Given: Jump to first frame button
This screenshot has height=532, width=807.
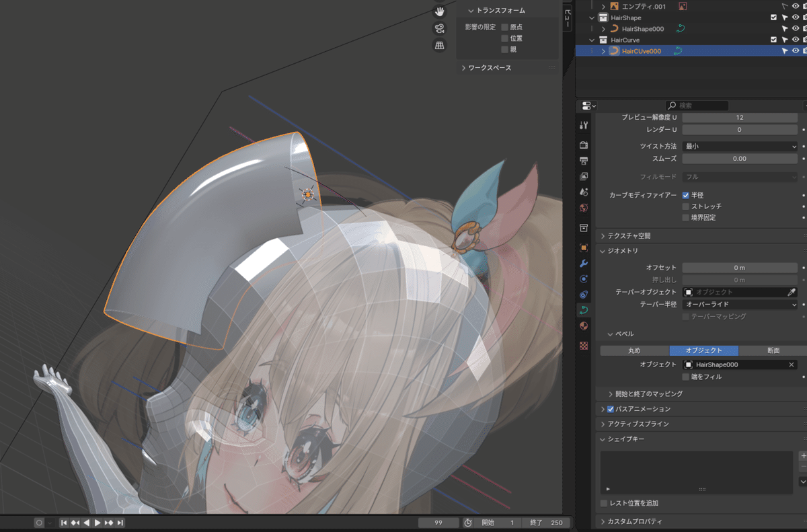Looking at the screenshot, I should tap(64, 523).
